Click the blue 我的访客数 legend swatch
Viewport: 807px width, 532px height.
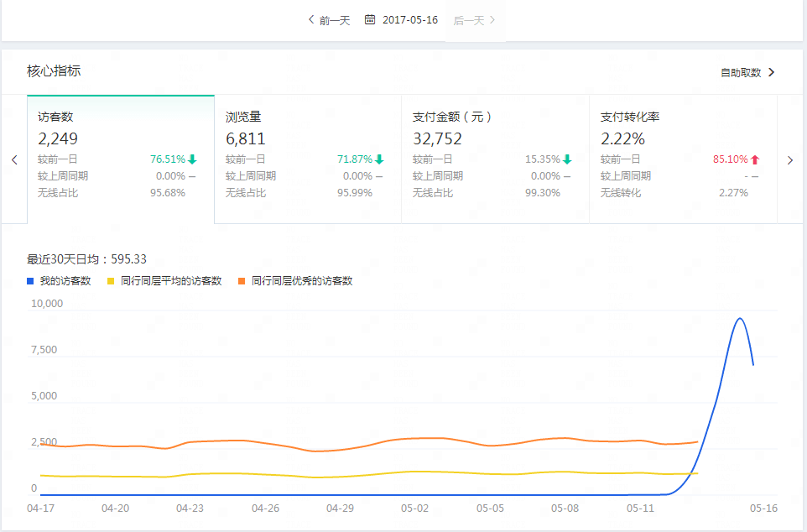[x=30, y=281]
